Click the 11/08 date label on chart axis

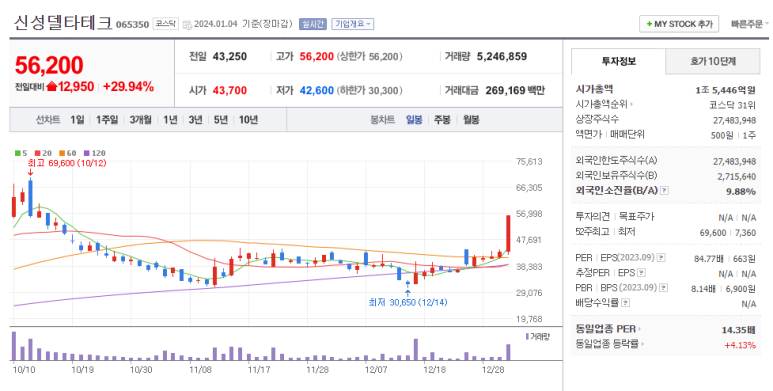point(200,370)
